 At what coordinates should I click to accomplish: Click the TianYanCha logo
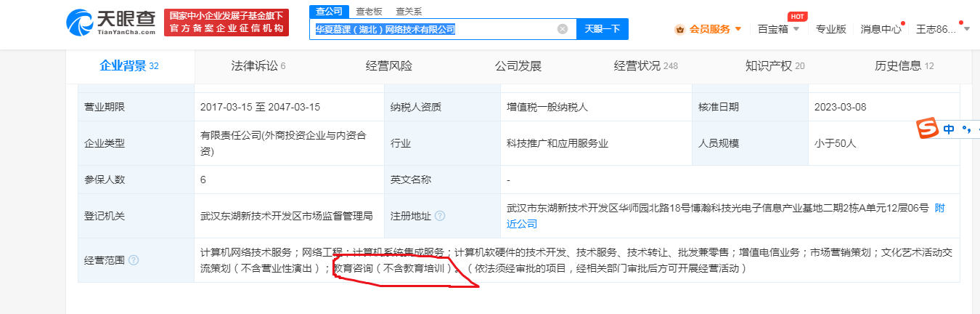coord(110,23)
